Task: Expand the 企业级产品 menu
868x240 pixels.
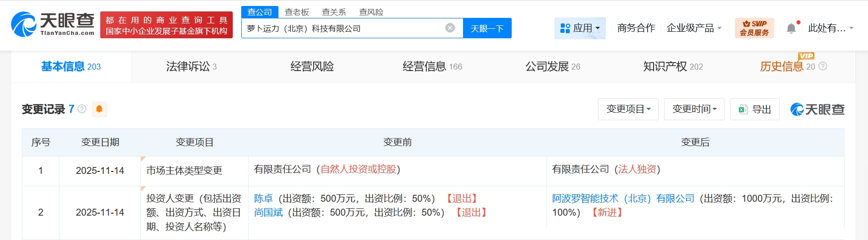Action: 693,28
